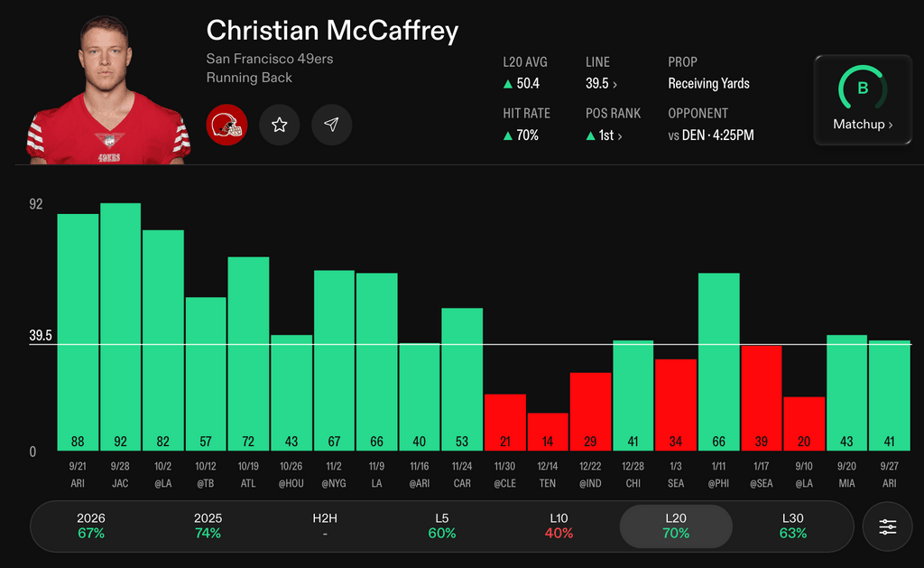
Task: Click Christian McCaffrey's player photo
Action: [108, 90]
